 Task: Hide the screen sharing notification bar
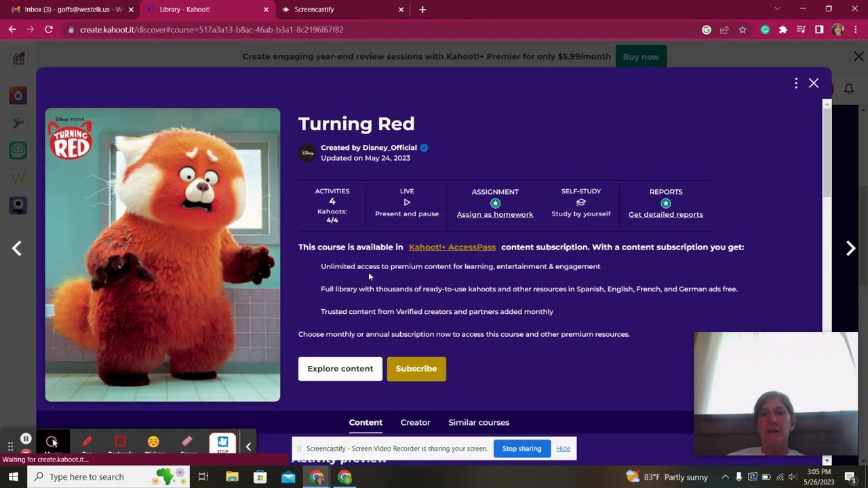tap(564, 449)
